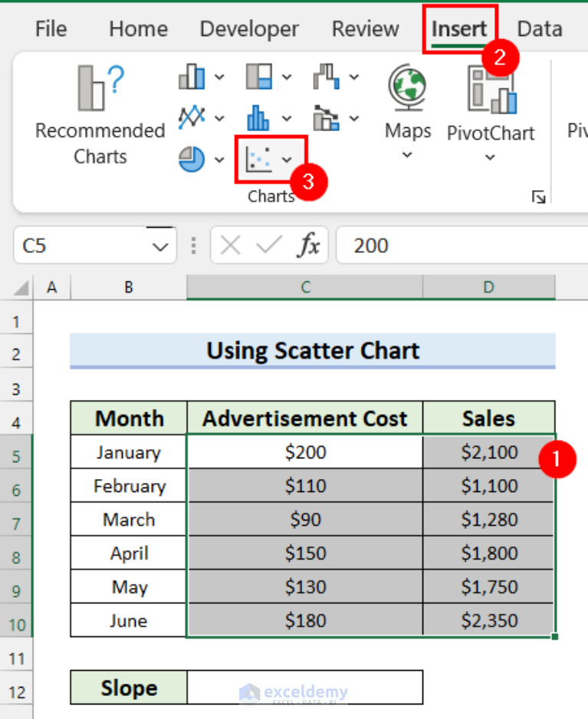Open the File tab
Viewport: 588px width, 719px height.
point(51,29)
